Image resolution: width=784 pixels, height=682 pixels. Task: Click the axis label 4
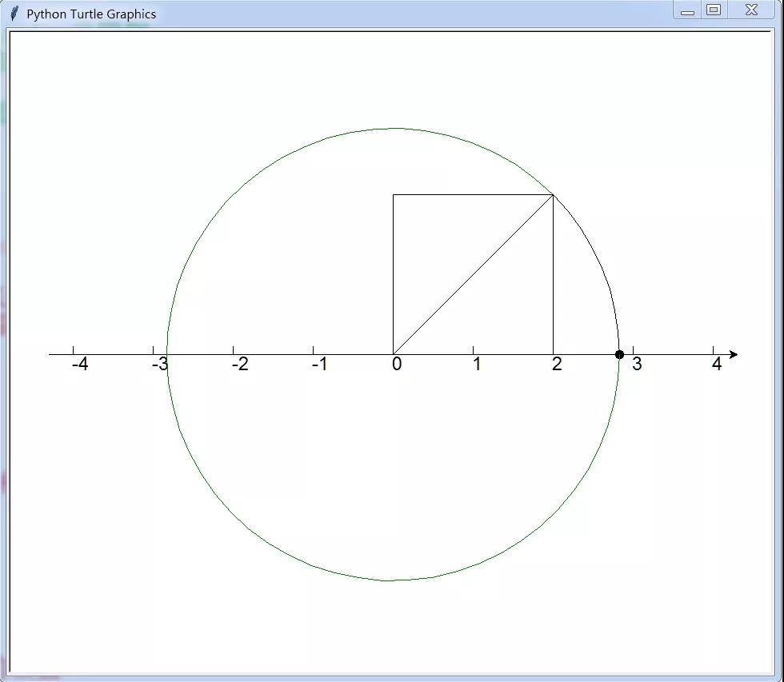click(x=717, y=365)
